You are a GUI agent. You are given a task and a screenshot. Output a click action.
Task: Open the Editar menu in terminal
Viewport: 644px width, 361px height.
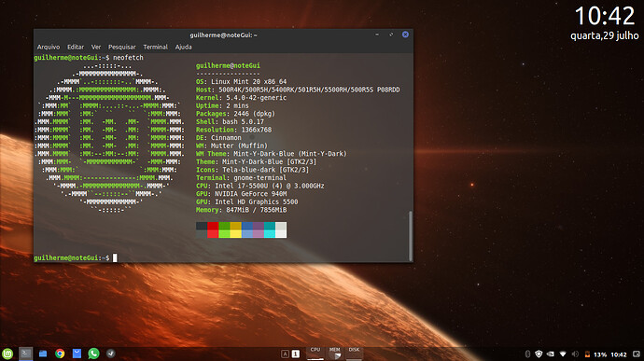(76, 47)
